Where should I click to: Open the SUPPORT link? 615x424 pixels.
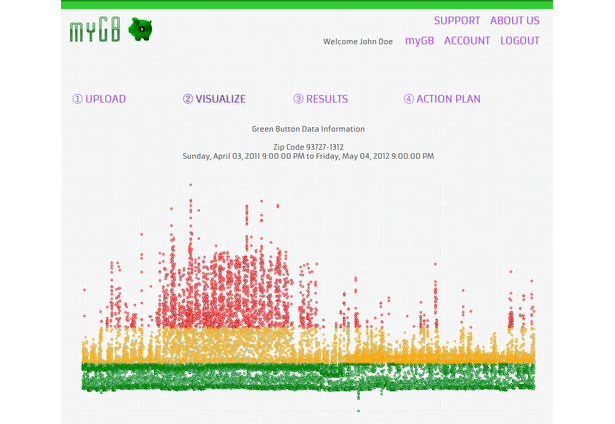(x=457, y=20)
